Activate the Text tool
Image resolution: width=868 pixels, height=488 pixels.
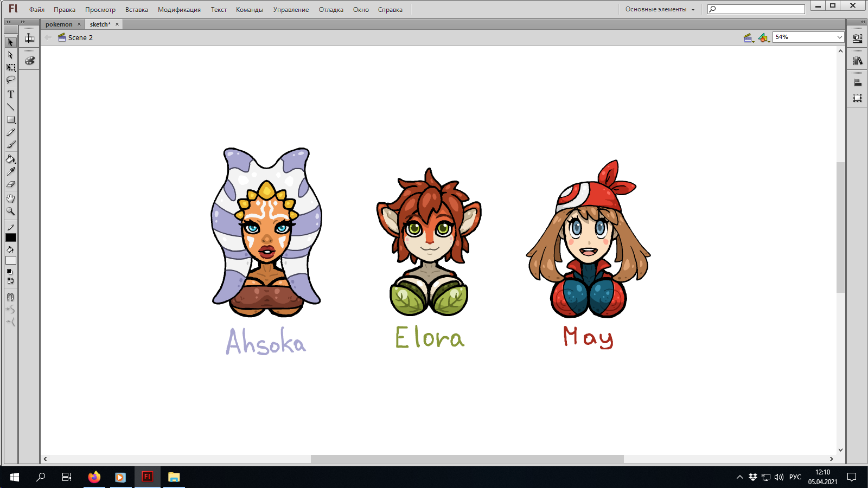point(10,94)
